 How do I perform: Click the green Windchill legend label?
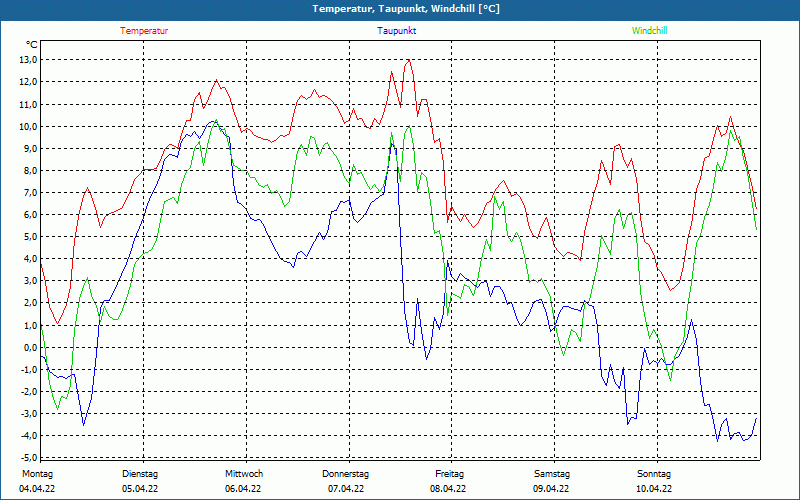(x=649, y=31)
